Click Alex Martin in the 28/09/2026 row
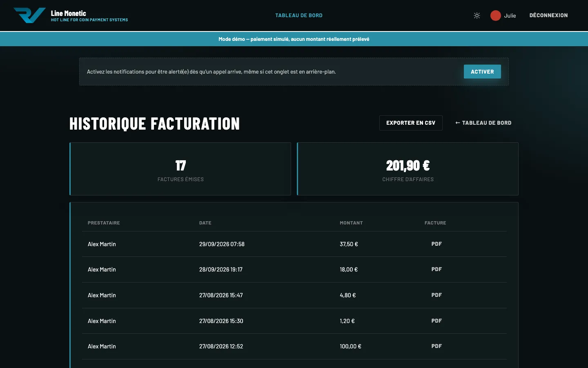The width and height of the screenshot is (588, 368). pyautogui.click(x=102, y=269)
